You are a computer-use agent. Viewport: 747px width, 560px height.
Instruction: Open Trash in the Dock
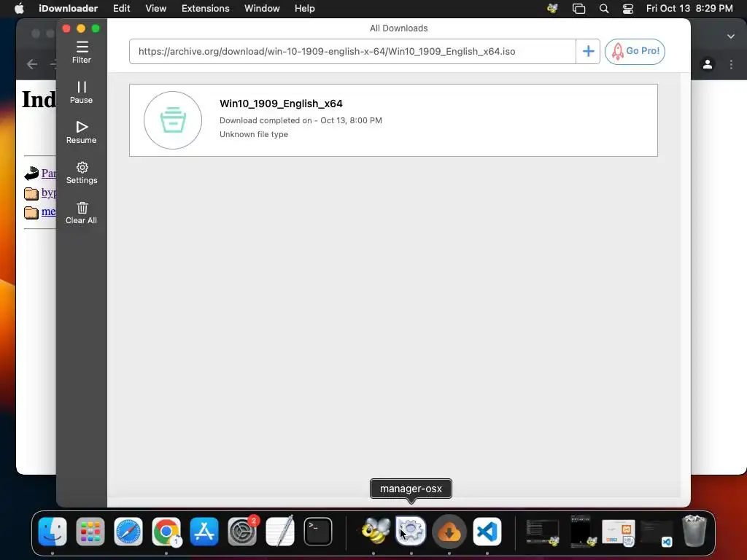[x=694, y=532]
